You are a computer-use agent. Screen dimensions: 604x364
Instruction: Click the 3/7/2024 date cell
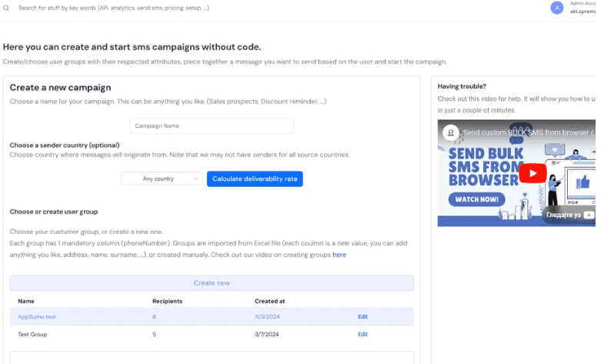(266, 334)
